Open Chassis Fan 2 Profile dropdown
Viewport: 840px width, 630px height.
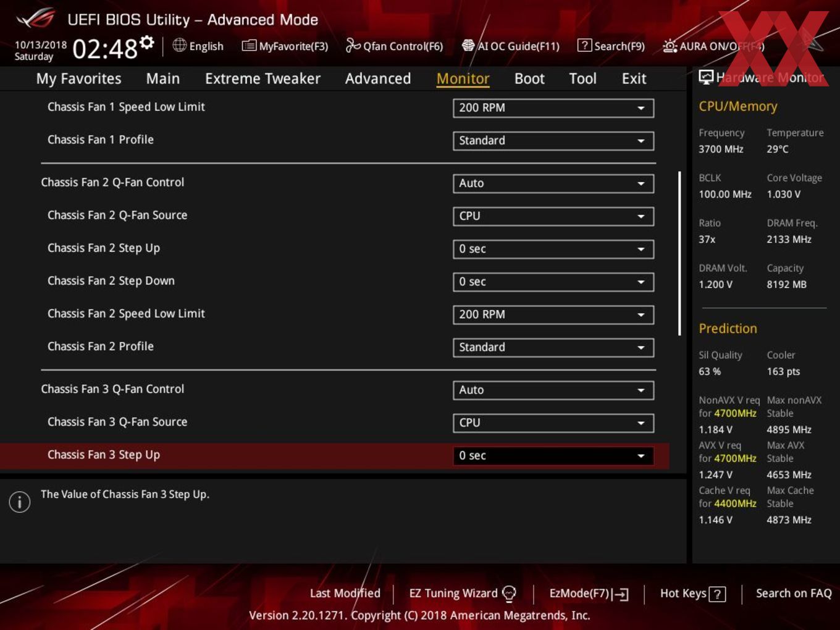pyautogui.click(x=553, y=347)
